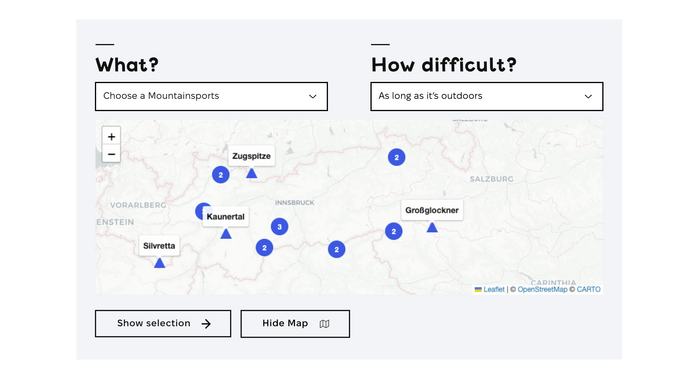The width and height of the screenshot is (699, 379).
Task: Open the How difficult dropdown
Action: 487,96
